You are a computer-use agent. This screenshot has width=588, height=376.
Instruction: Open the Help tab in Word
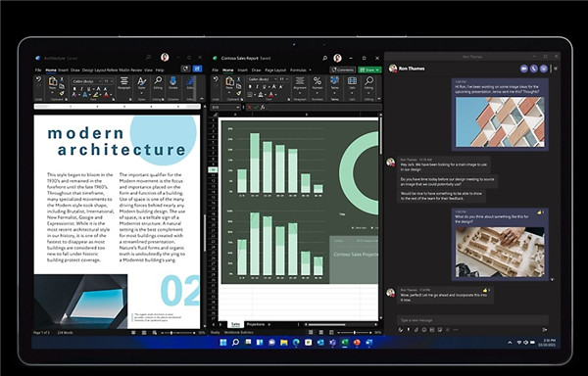pos(160,70)
